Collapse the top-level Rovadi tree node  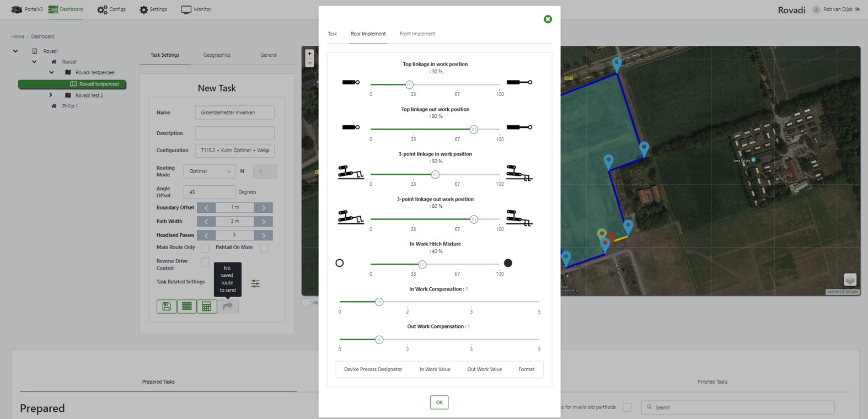[15, 51]
